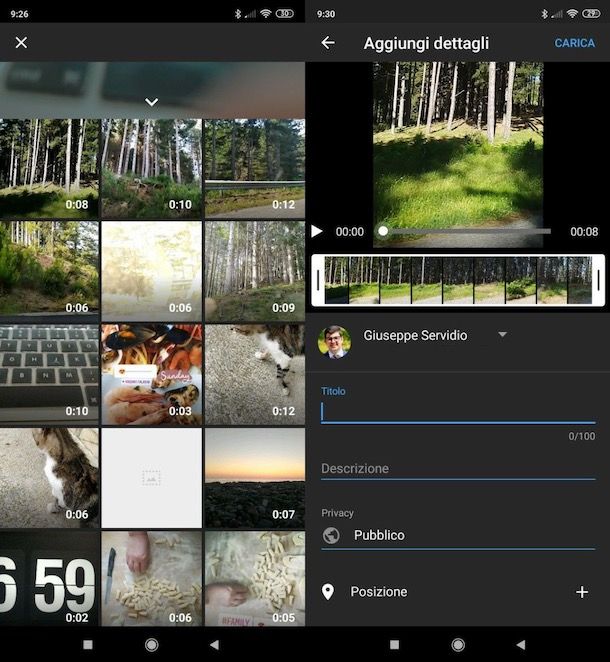Viewport: 610px width, 662px height.
Task: Select the right trim handle of filmstrip
Action: (x=598, y=280)
